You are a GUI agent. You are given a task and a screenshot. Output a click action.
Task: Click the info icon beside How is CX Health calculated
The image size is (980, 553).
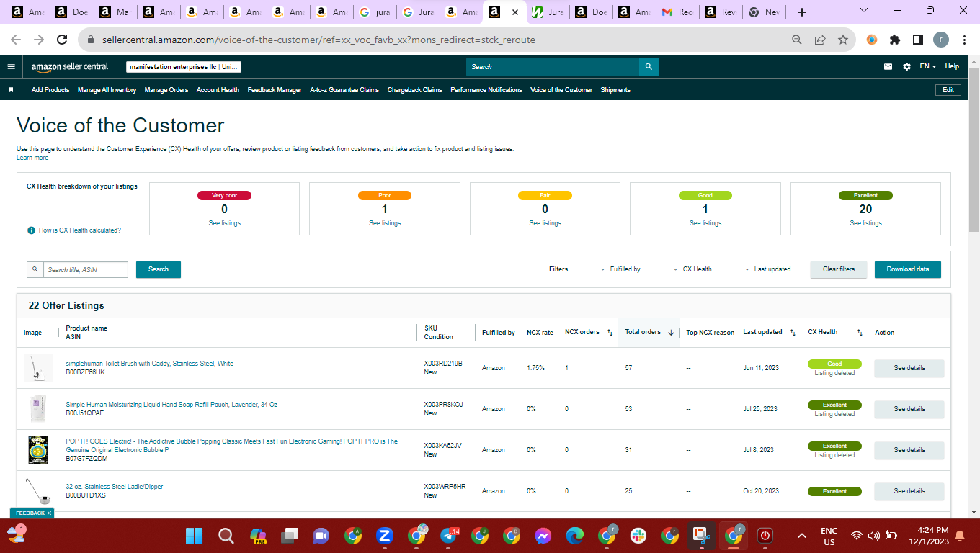point(31,230)
